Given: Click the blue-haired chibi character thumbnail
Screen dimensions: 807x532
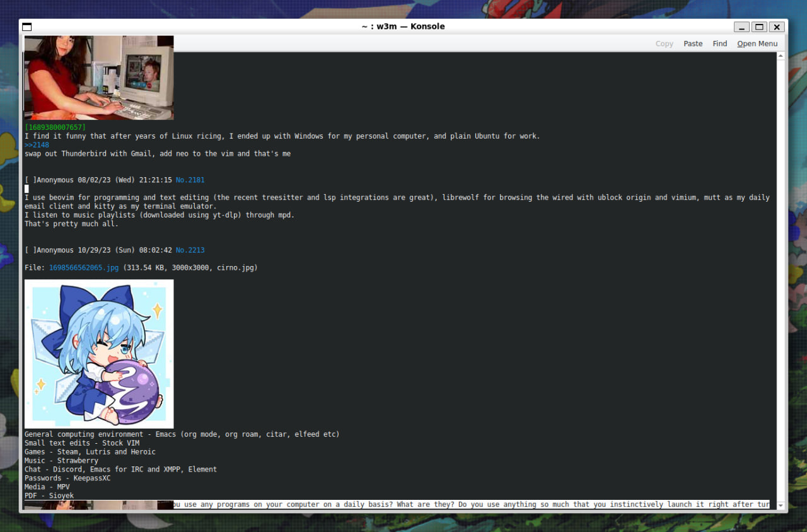Looking at the screenshot, I should click(99, 354).
